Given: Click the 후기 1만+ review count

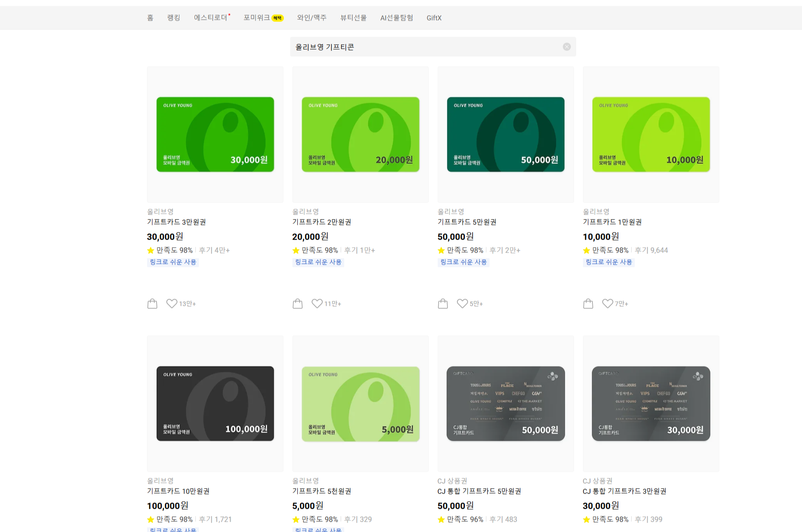Looking at the screenshot, I should 359,250.
